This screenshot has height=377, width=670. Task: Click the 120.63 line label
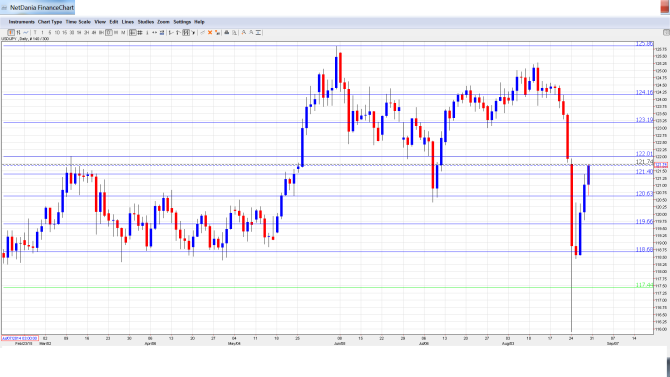tap(644, 194)
